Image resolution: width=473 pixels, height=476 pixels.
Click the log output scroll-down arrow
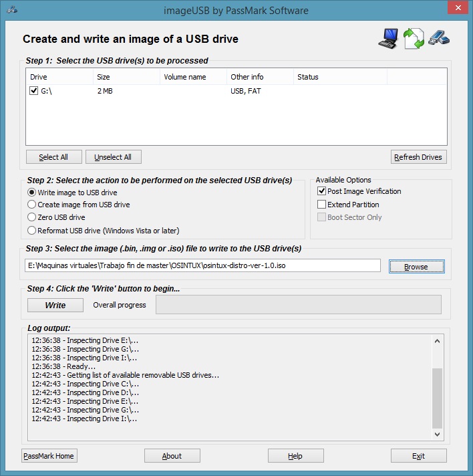tap(438, 434)
